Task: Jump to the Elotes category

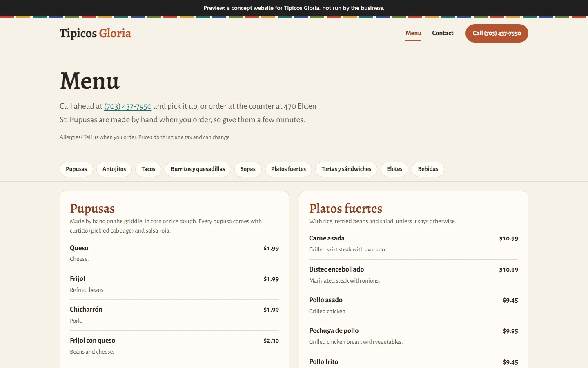Action: (394, 169)
